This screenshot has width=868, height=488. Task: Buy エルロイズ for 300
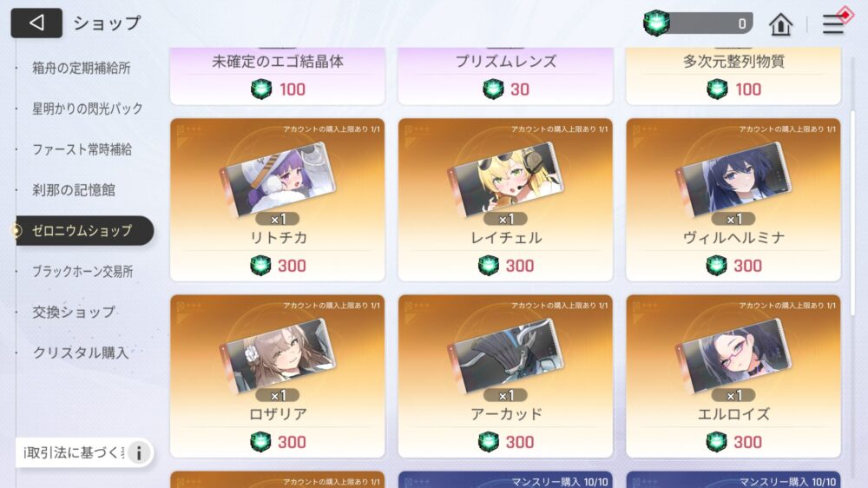(x=733, y=442)
